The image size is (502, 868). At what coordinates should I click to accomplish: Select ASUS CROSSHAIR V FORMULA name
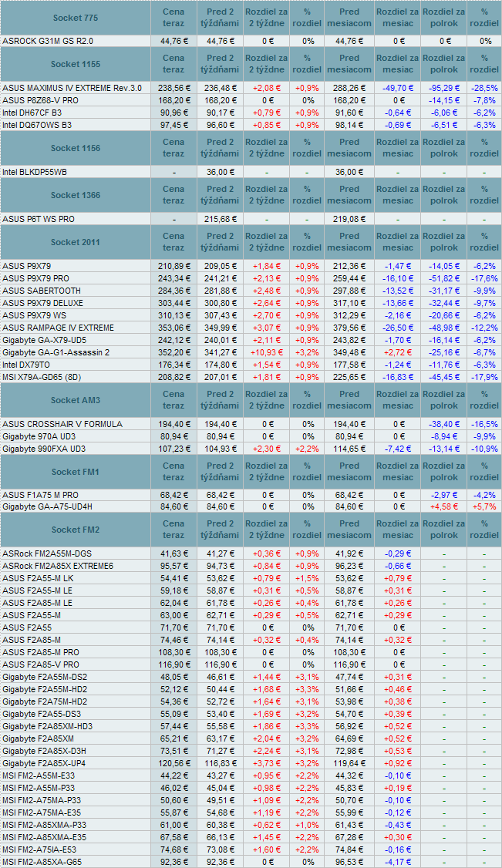62,424
